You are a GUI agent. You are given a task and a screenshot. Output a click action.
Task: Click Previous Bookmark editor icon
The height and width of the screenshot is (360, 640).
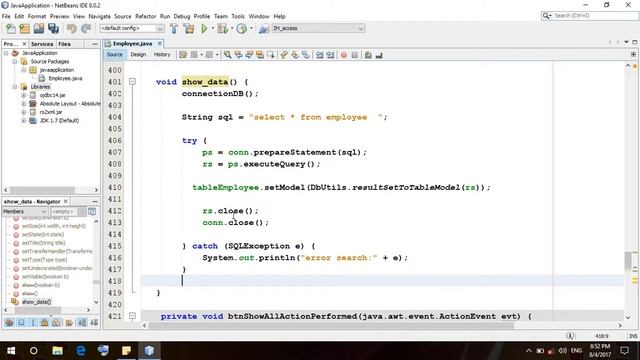pos(284,55)
